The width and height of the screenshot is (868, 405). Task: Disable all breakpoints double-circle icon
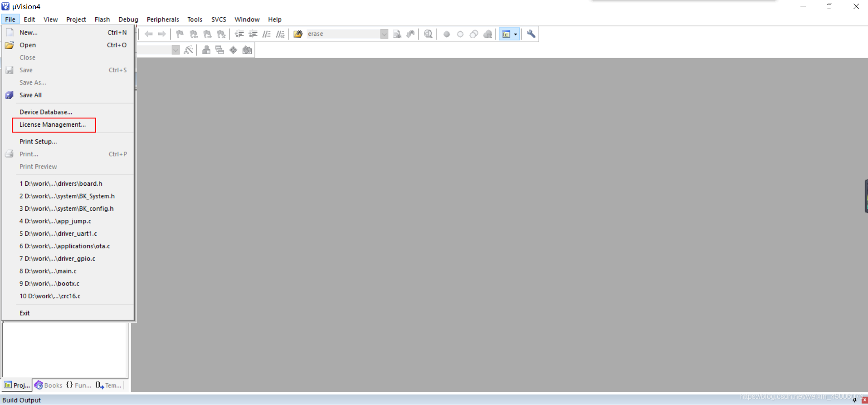474,34
